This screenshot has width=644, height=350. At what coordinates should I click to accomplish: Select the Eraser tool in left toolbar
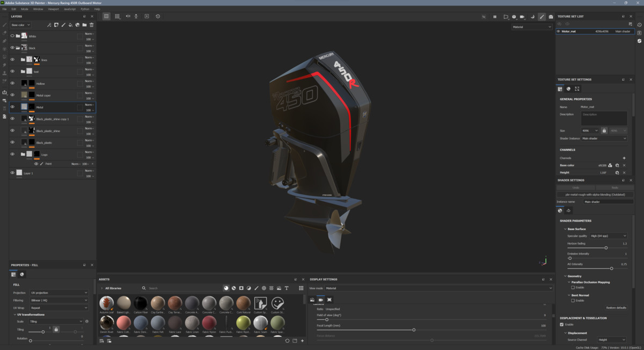pos(4,33)
